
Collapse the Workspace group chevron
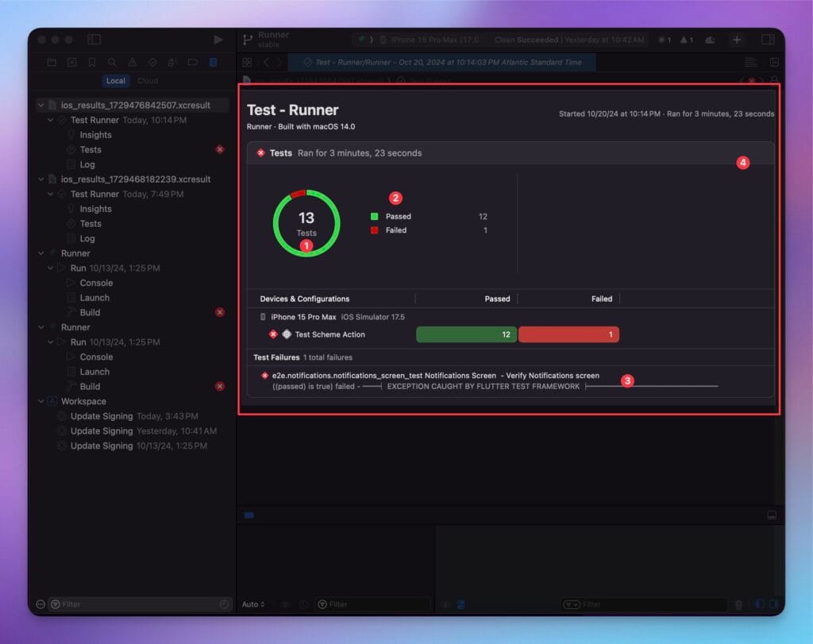41,401
